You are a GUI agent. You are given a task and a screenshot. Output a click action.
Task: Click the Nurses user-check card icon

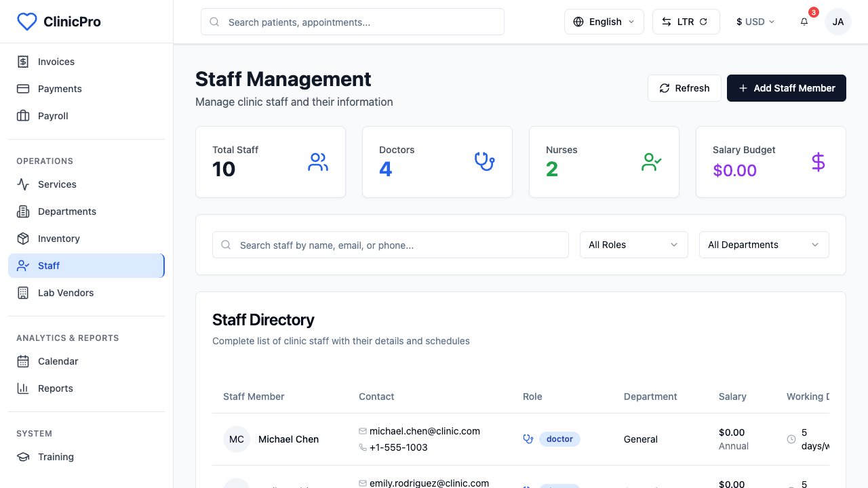pos(652,162)
